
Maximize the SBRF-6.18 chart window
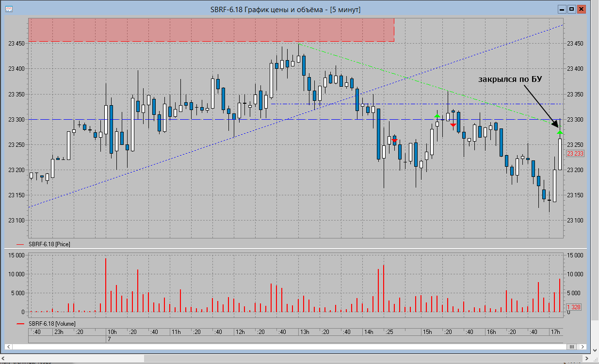(571, 9)
